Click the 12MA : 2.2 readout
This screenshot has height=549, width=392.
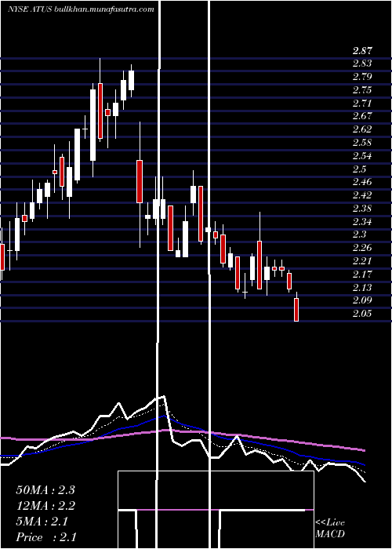tap(45, 507)
